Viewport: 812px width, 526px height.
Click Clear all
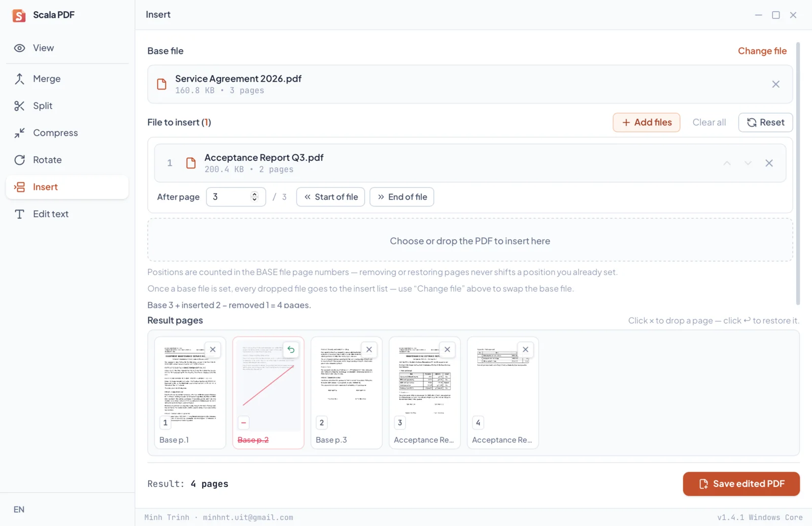(709, 122)
